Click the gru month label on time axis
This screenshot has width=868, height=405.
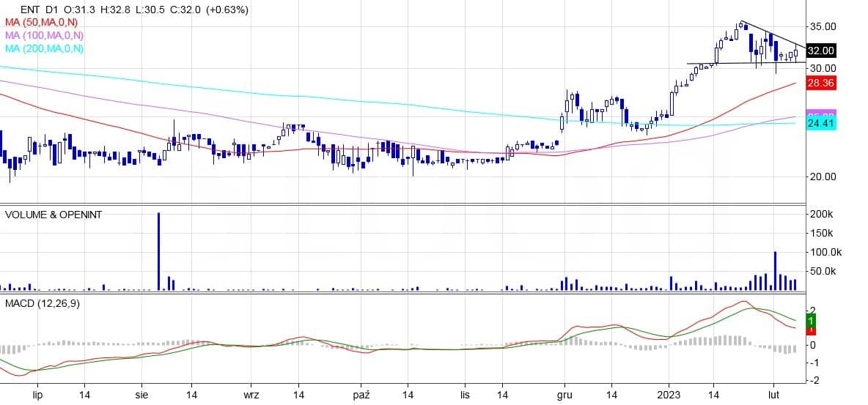(564, 395)
